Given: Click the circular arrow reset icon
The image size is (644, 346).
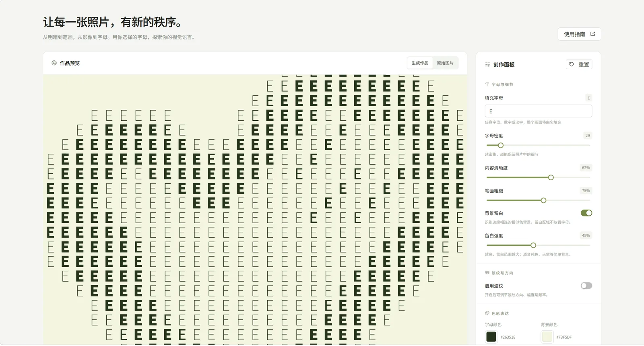Looking at the screenshot, I should click(x=572, y=64).
